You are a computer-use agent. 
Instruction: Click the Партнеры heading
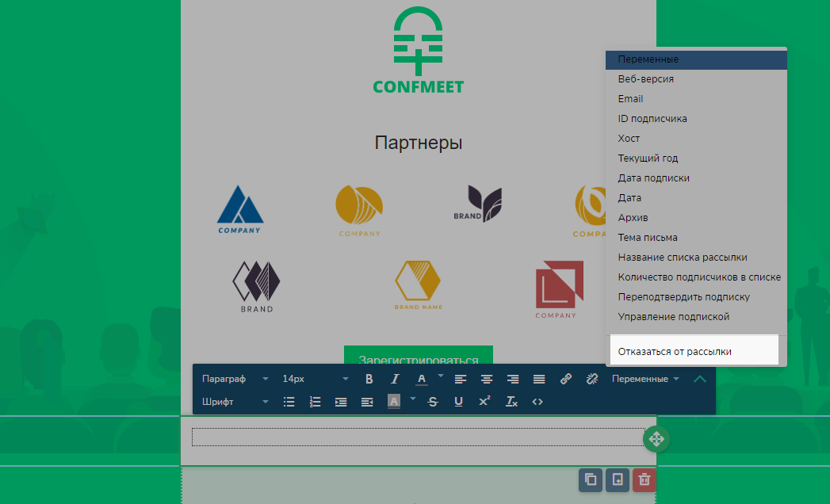pos(419,143)
